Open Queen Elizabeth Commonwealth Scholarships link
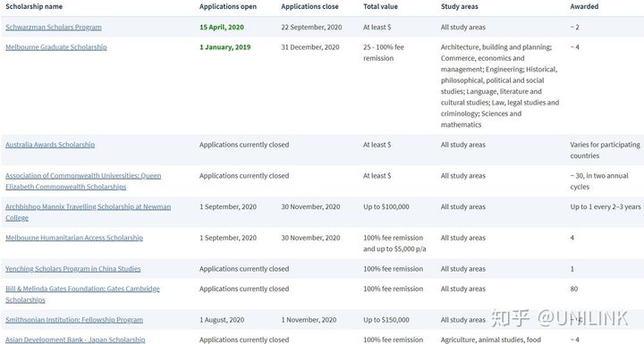This screenshot has height=344, width=644. coord(83,181)
